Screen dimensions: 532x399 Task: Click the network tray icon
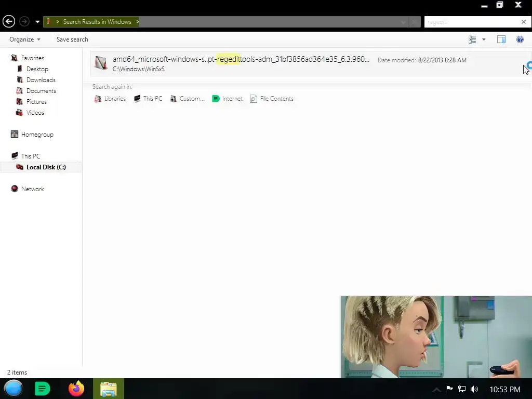pos(462,389)
